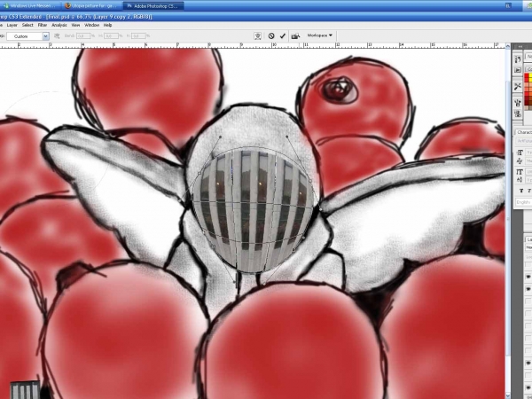Open the font family dropdown in Character panel
The image size is (532, 399).
click(x=524, y=140)
